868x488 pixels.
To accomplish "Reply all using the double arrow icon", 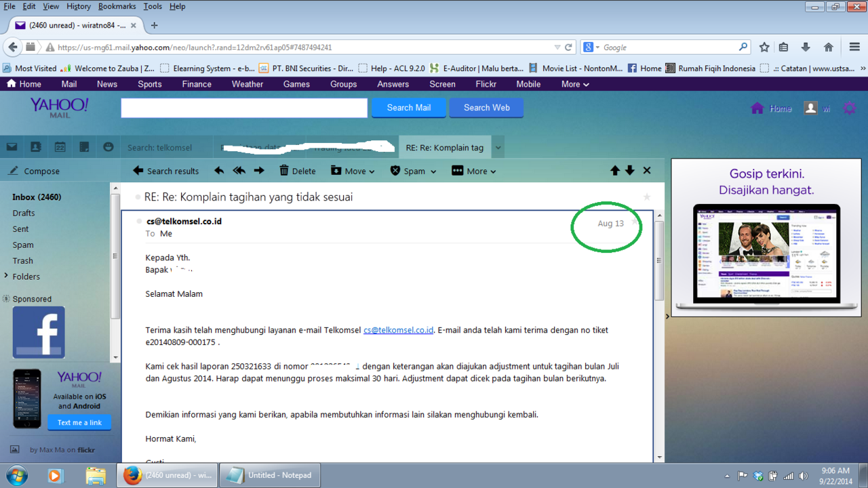I will coord(239,171).
